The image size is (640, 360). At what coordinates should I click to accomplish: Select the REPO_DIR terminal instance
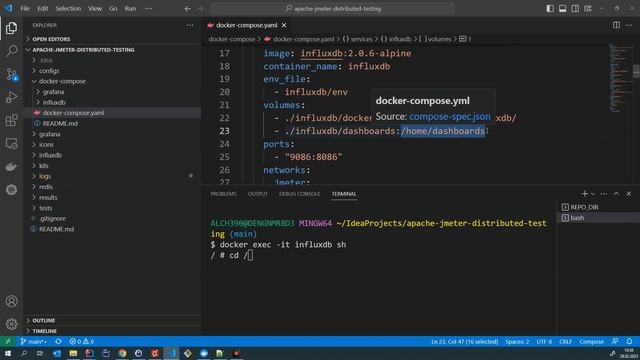598,207
